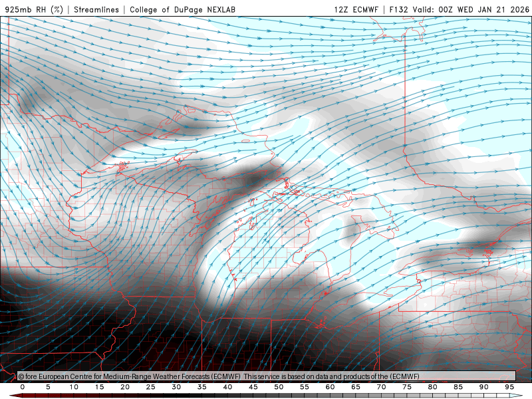The height and width of the screenshot is (399, 532).
Task: Click the "90" value on color scale
Action: pyautogui.click(x=484, y=387)
